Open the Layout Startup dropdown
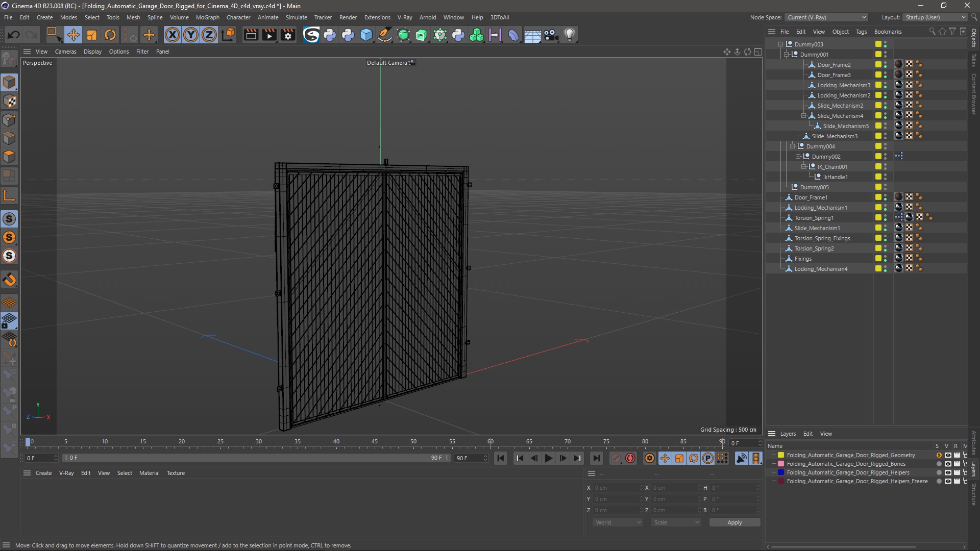This screenshot has width=980, height=551. click(x=935, y=17)
